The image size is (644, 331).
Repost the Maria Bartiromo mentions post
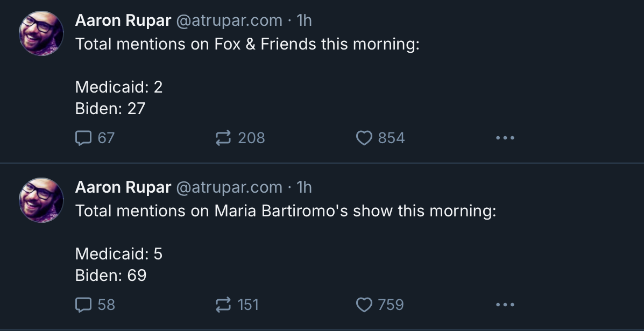coord(223,305)
